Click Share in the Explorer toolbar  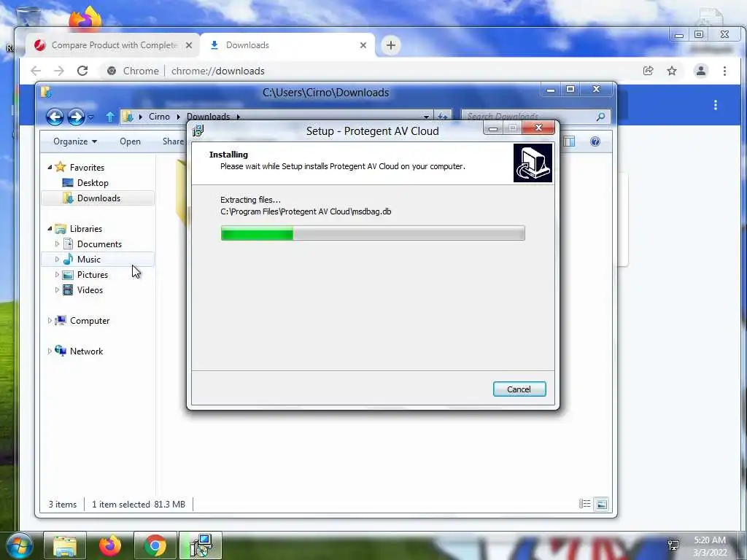click(x=173, y=141)
